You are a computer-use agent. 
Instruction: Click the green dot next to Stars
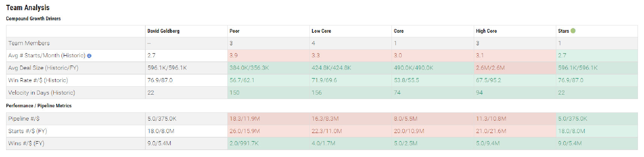coord(573,31)
